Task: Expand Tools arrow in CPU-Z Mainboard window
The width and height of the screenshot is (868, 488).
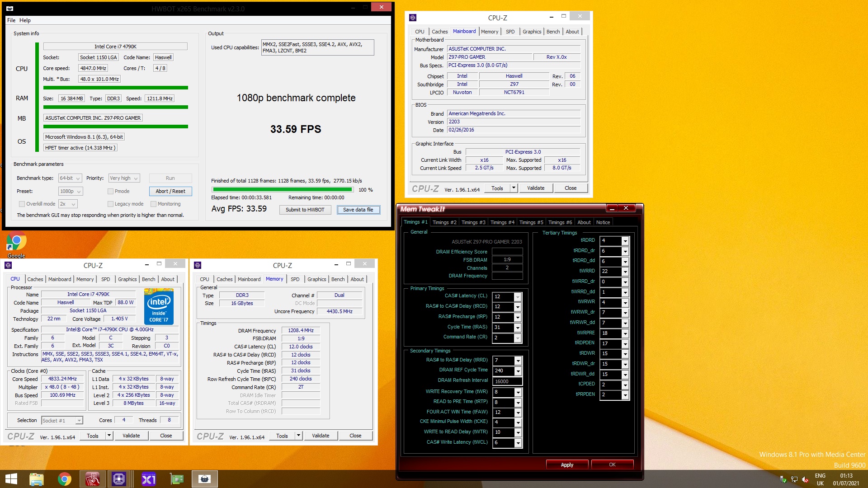Action: tap(514, 188)
